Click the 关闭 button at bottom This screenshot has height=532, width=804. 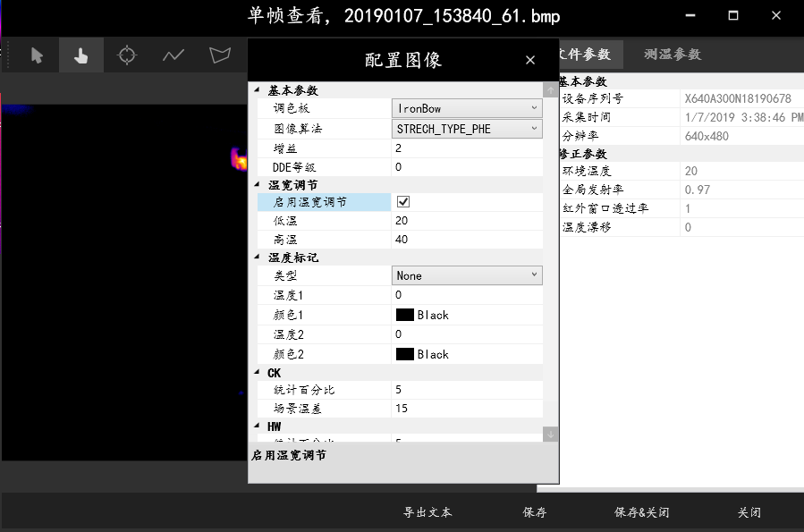pos(749,512)
